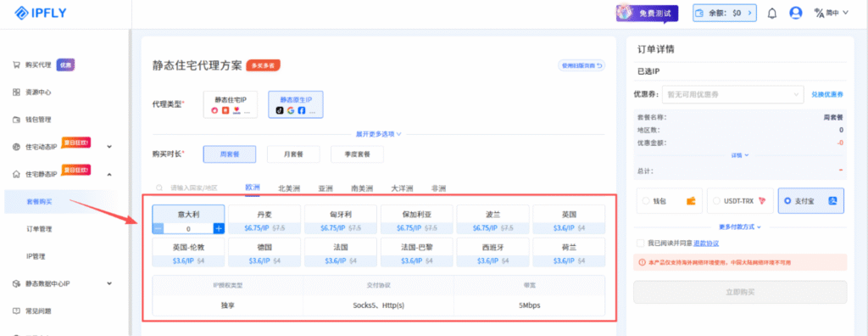Image resolution: width=868 pixels, height=336 pixels.
Task: Click the TRX icon in USDT-TRX option
Action: coord(762,201)
